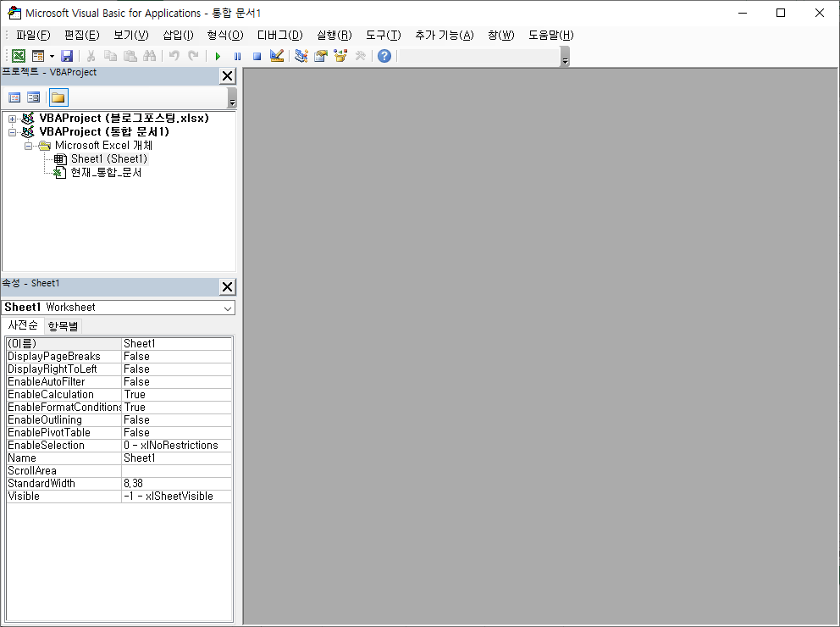
Task: Run macro with green play icon
Action: (218, 56)
